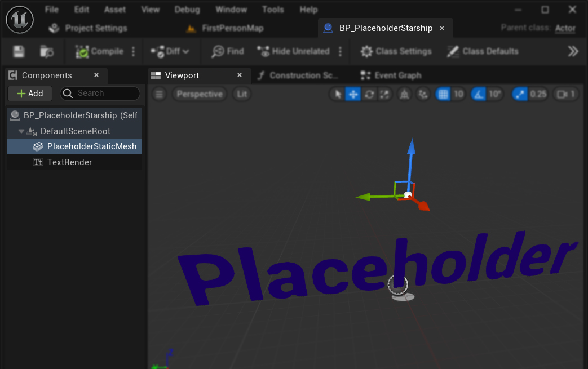Focus the components Search field

tap(100, 94)
